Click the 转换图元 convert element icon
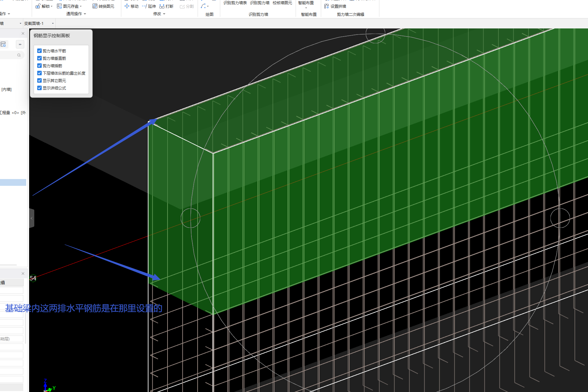588x392 pixels. click(95, 6)
